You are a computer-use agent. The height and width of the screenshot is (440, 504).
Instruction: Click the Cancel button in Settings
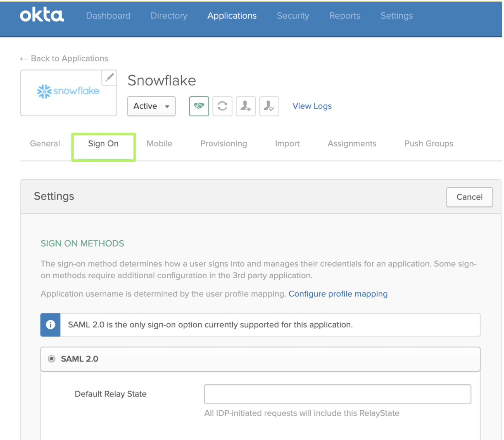[x=469, y=197]
